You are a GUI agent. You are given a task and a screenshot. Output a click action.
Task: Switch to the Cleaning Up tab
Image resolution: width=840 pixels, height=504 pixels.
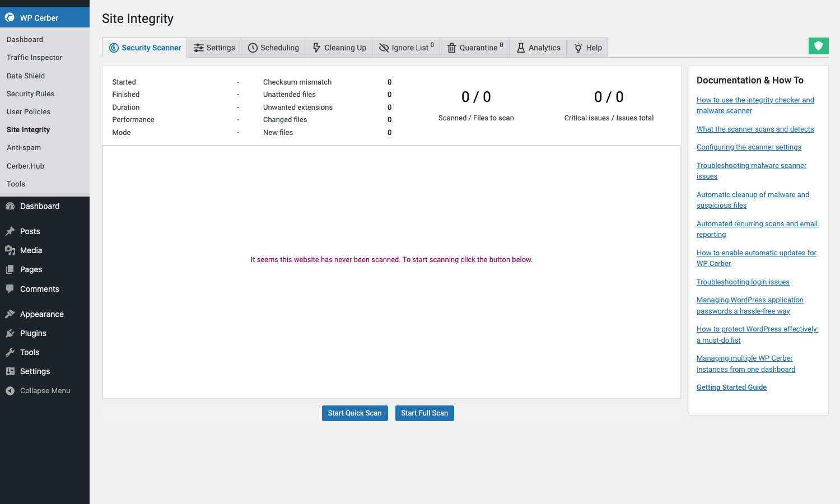(x=339, y=48)
